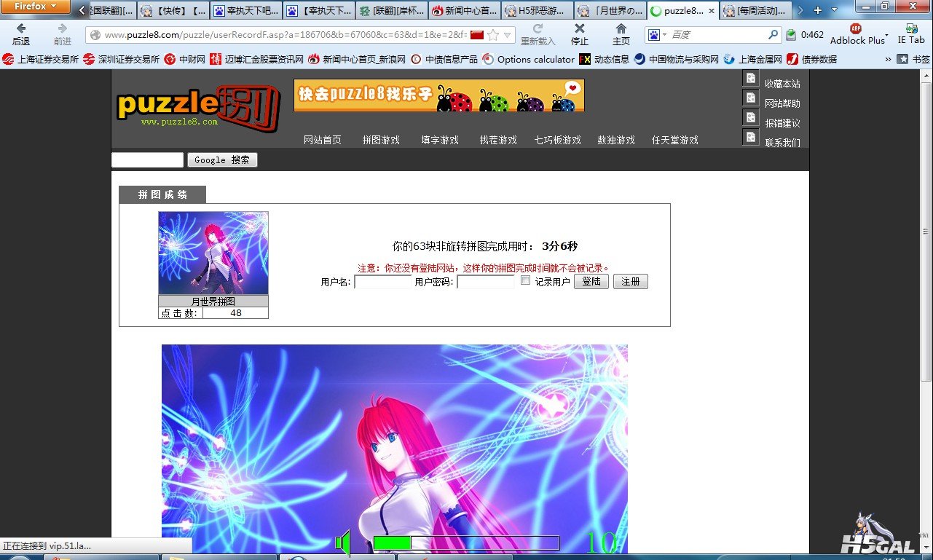Open the 债券数据 bookmark

pos(811,60)
